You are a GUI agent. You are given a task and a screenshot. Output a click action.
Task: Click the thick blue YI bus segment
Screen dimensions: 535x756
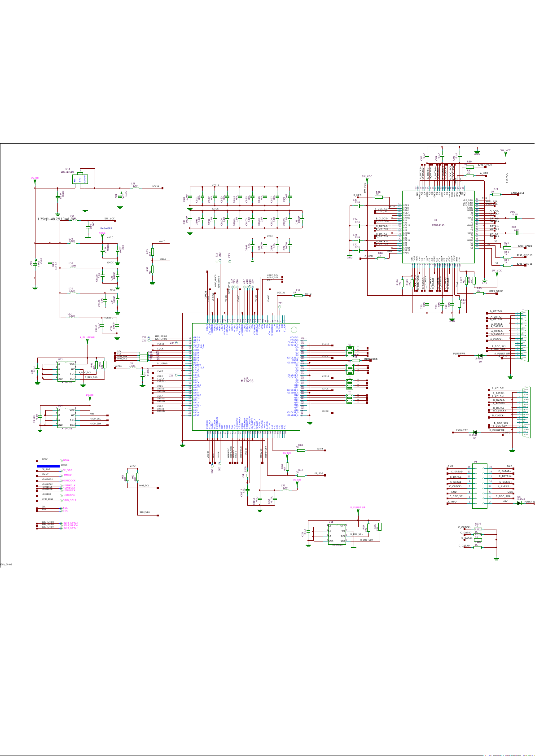[48, 466]
